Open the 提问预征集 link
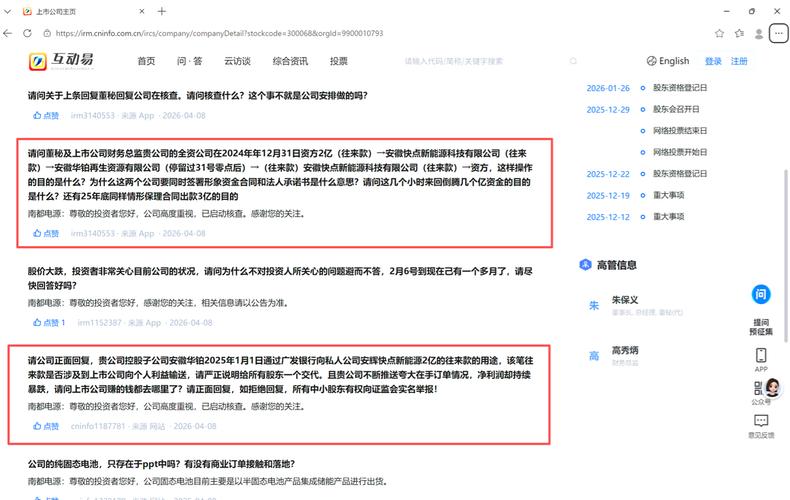The height and width of the screenshot is (500, 790). pyautogui.click(x=761, y=327)
